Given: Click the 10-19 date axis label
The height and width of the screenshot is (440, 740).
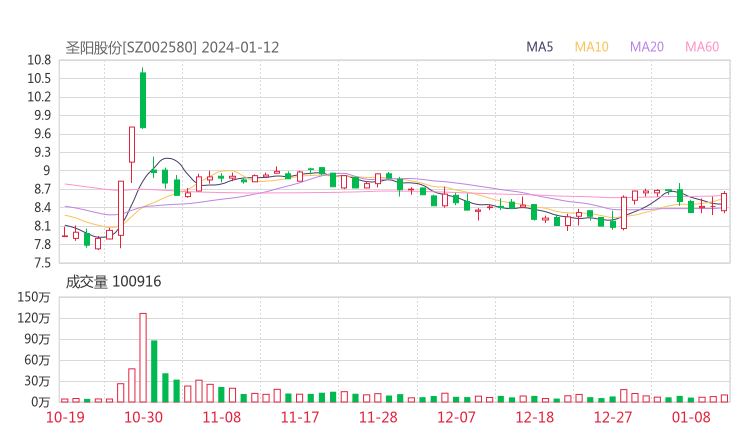Looking at the screenshot, I should (65, 417).
